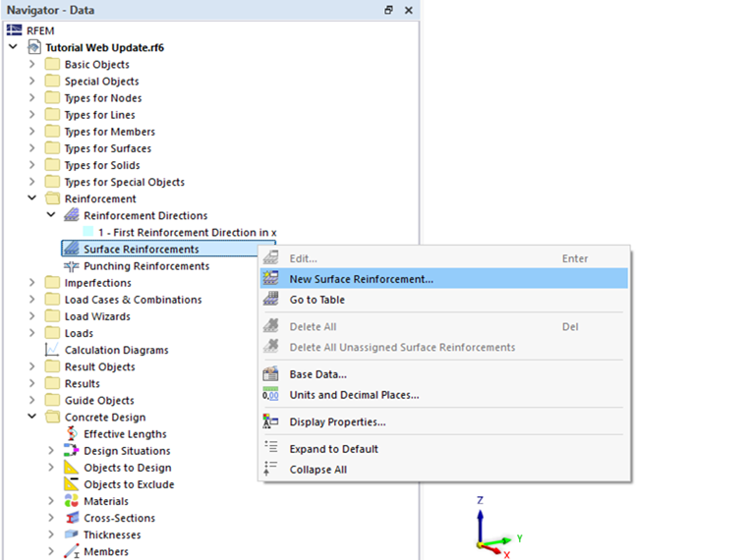The height and width of the screenshot is (560, 747).
Task: Click the Design Situations icon
Action: point(72,451)
